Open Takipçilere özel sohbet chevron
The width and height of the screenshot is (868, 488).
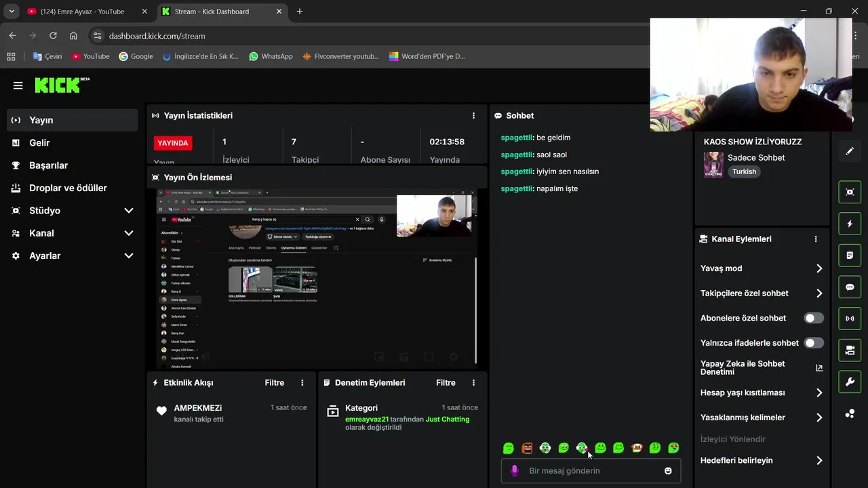[x=819, y=293]
